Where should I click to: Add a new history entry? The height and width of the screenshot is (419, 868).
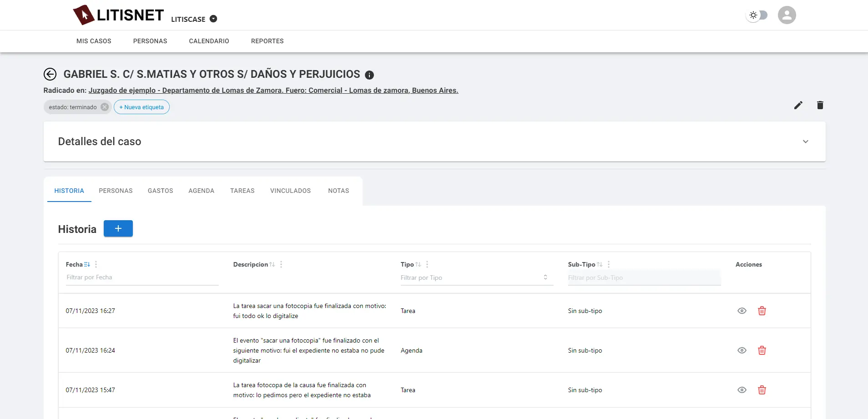click(118, 228)
